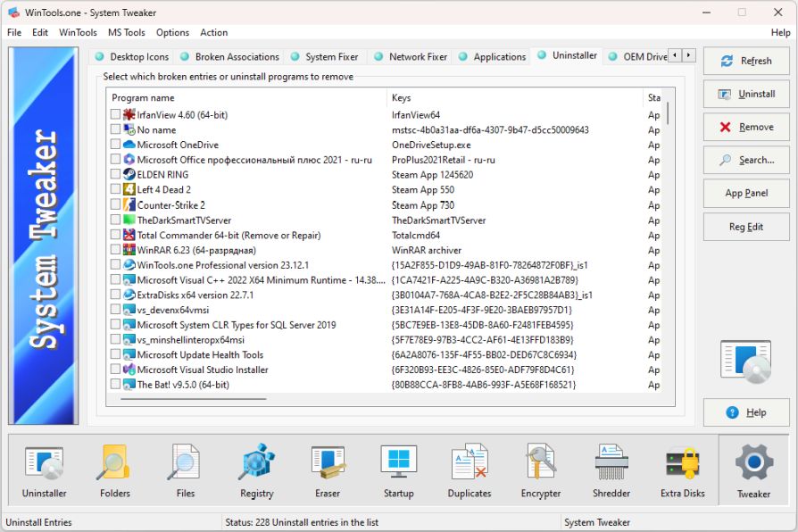
Task: Tick the ELDEN RING checkbox
Action: [115, 174]
